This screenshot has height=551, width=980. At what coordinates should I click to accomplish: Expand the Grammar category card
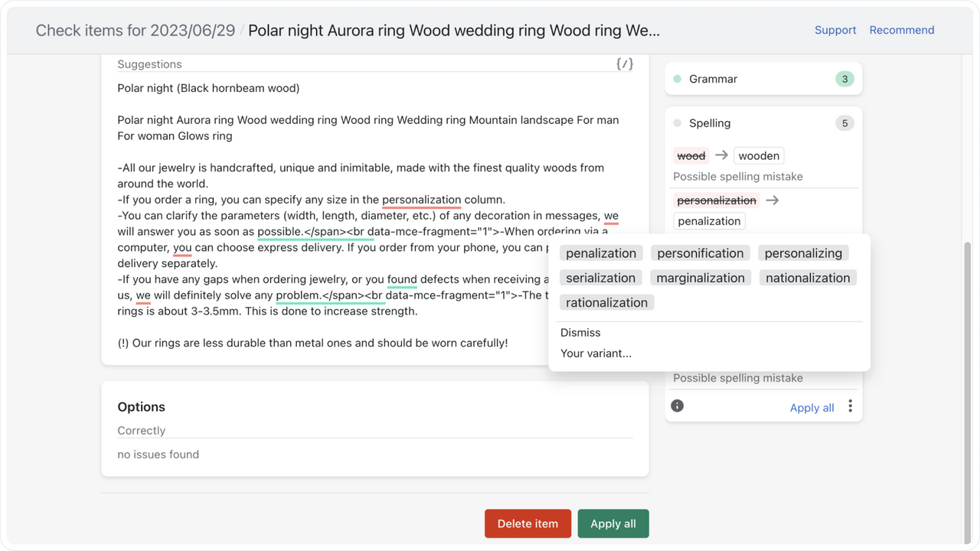(763, 79)
